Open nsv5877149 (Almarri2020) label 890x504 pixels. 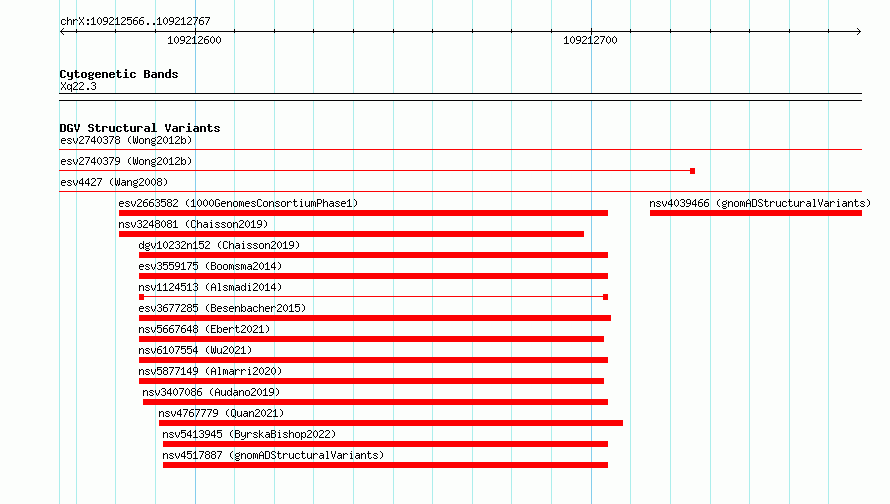click(210, 371)
